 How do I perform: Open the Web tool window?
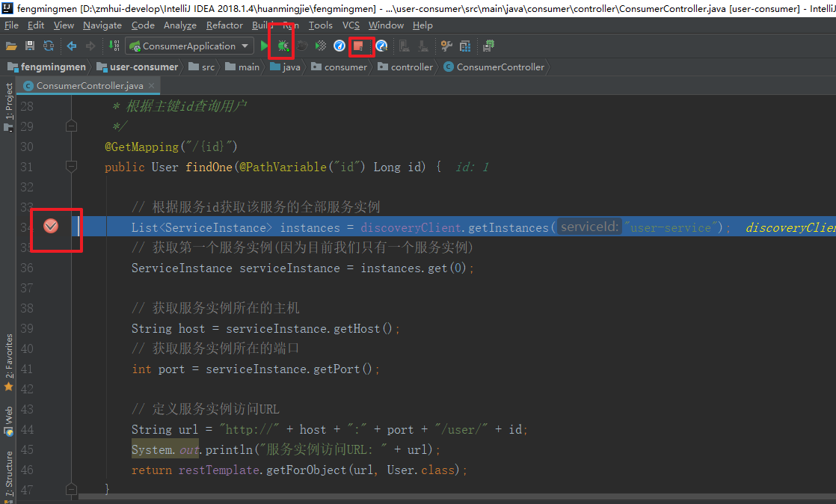pyautogui.click(x=8, y=421)
